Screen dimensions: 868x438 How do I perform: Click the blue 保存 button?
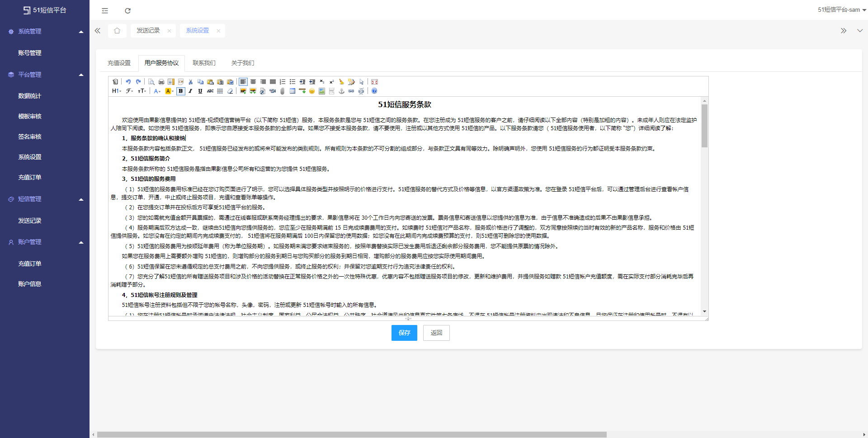pos(404,333)
